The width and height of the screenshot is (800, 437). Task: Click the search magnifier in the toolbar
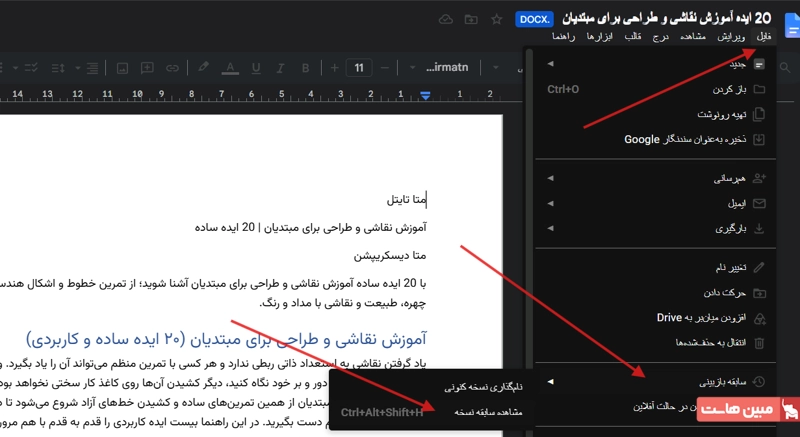pyautogui.click(x=785, y=67)
